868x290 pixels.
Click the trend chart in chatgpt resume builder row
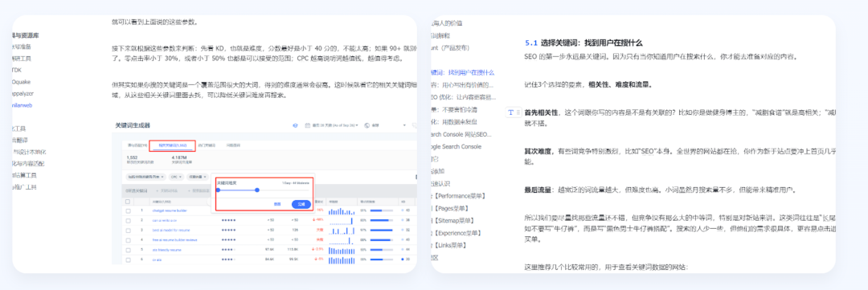click(341, 210)
